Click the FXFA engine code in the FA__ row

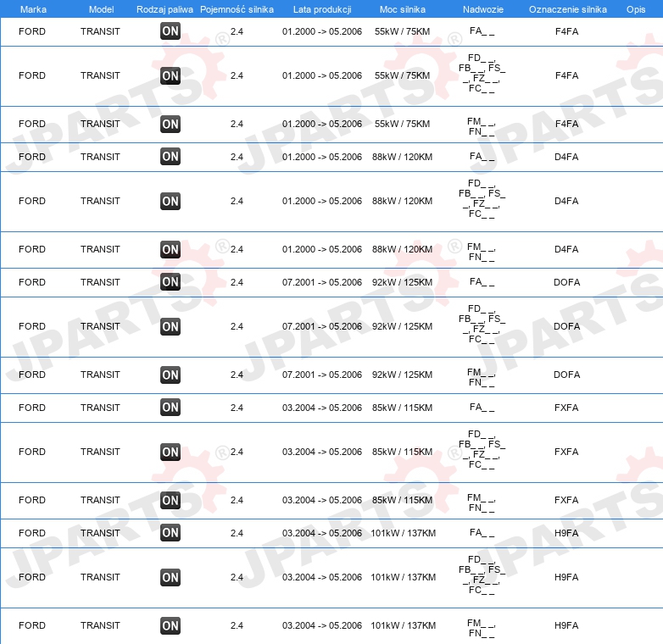566,408
